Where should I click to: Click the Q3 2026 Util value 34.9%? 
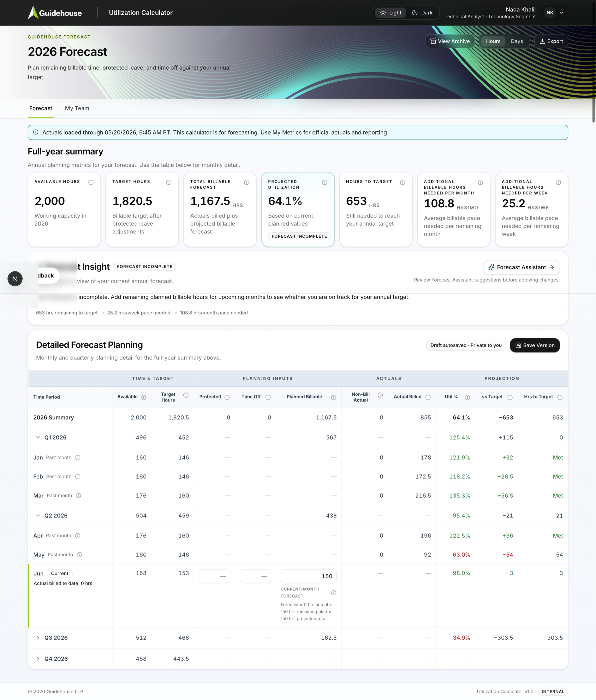click(461, 638)
